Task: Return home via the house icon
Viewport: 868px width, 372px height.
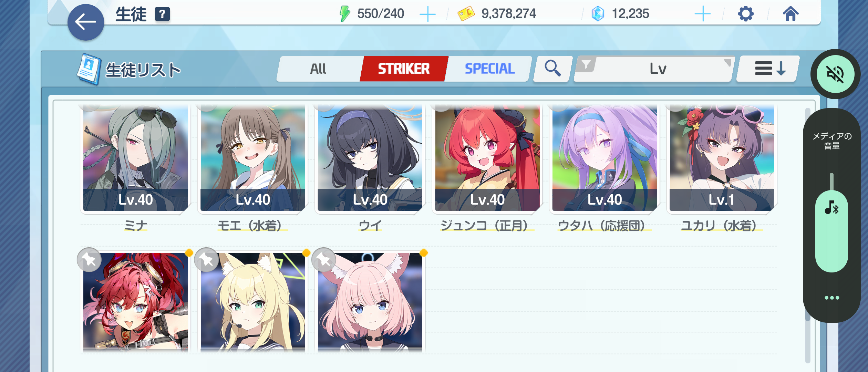Action: coord(790,14)
